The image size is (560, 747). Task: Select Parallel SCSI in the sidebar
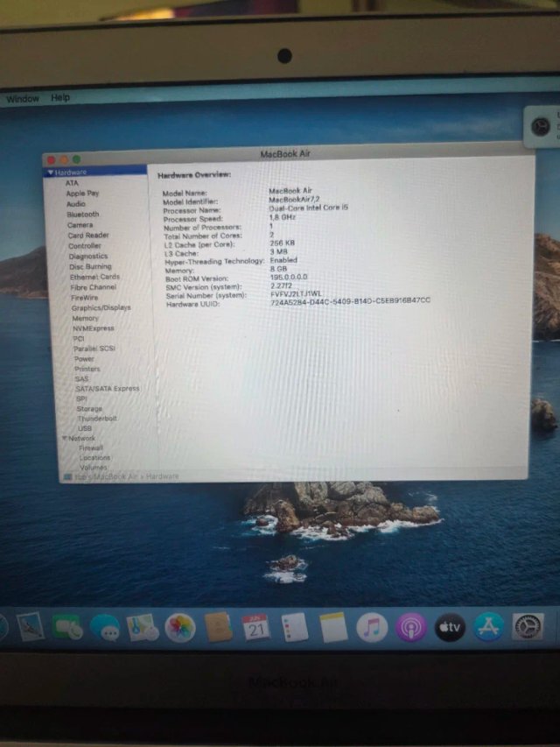(94, 349)
